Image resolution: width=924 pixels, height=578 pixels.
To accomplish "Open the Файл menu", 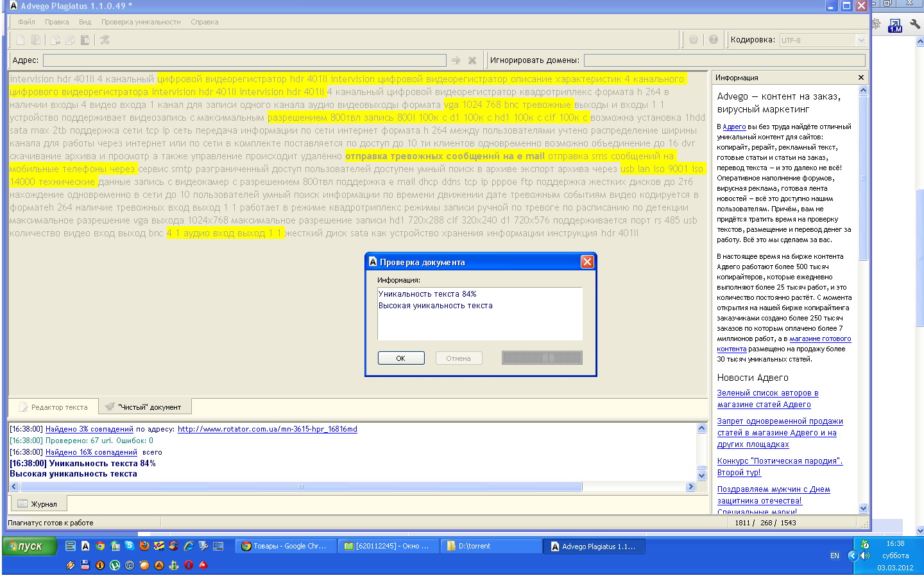I will (x=27, y=22).
